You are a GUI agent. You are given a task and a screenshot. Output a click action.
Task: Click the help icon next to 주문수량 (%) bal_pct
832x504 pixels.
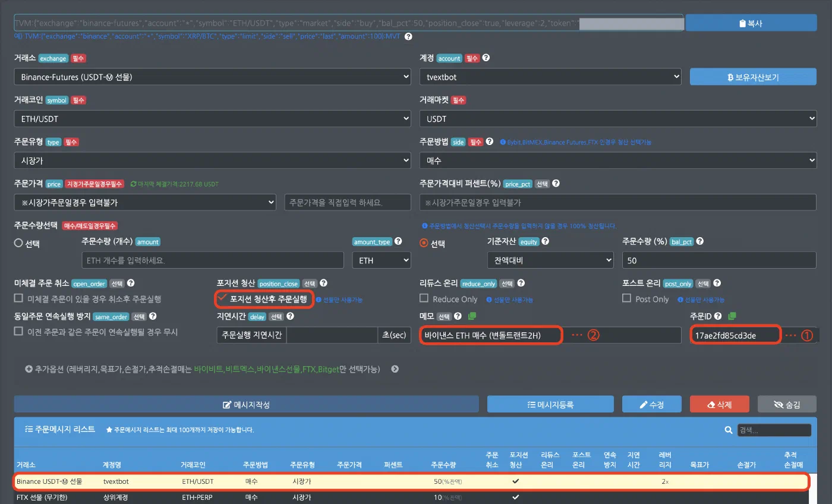pyautogui.click(x=700, y=242)
